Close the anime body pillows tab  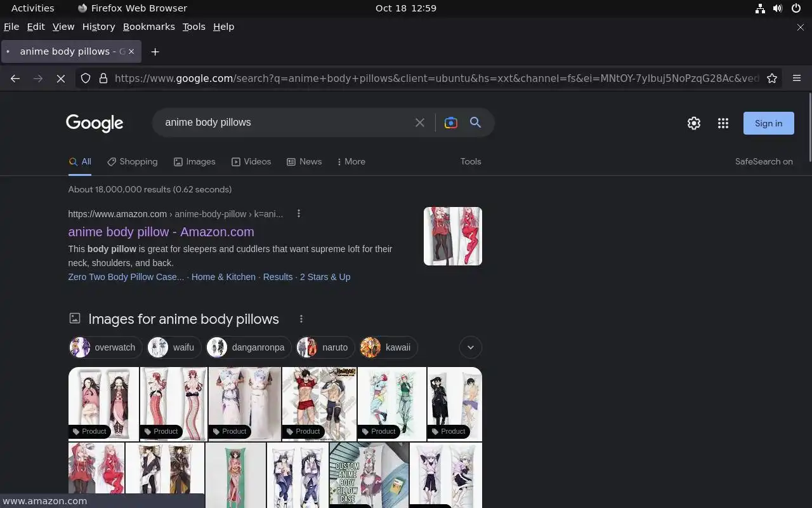131,51
